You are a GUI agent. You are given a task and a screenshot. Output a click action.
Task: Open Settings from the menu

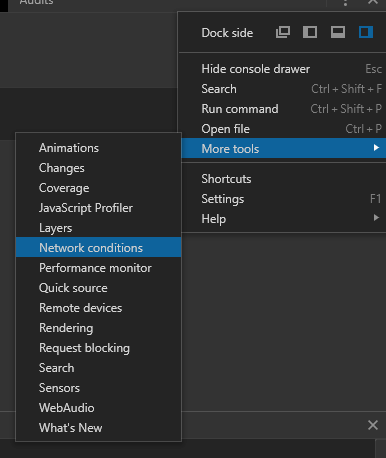click(x=284, y=199)
